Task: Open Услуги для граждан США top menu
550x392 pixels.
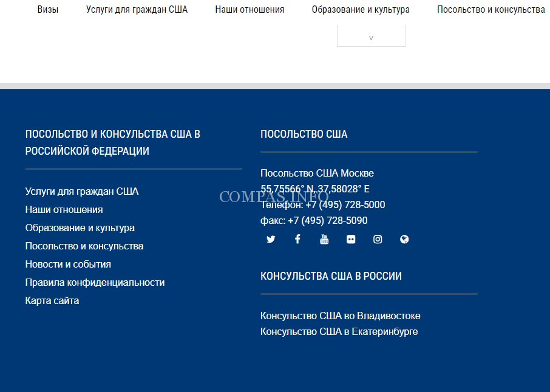Action: click(137, 10)
